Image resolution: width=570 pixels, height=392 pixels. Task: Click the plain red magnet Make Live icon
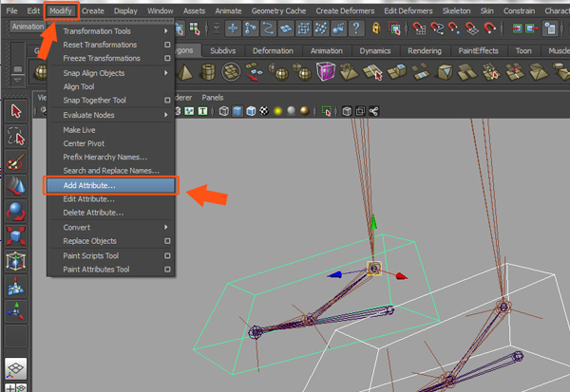click(x=489, y=28)
